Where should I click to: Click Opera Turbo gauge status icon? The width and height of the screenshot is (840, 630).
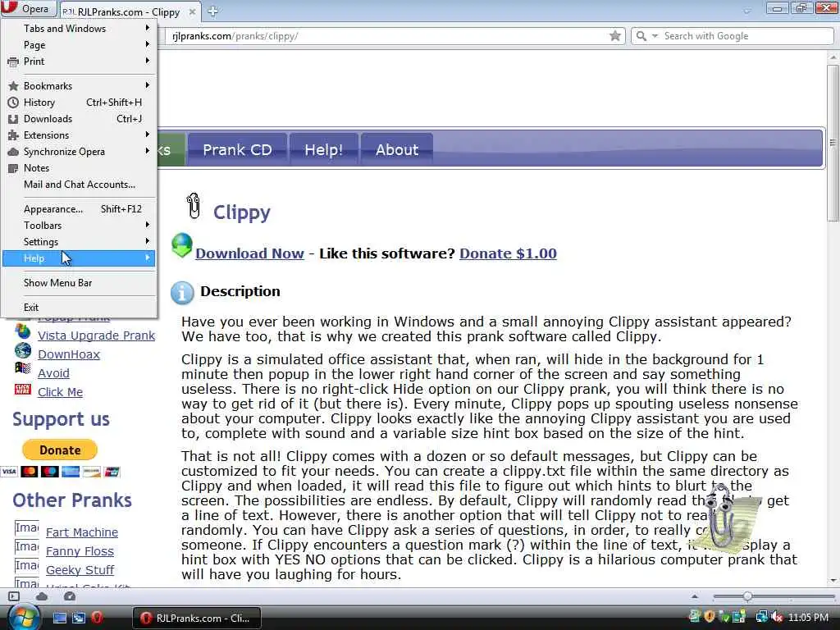(x=70, y=596)
